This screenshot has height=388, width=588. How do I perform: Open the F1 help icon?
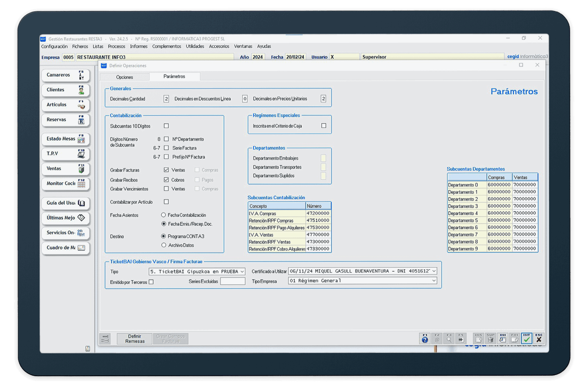pyautogui.click(x=425, y=338)
